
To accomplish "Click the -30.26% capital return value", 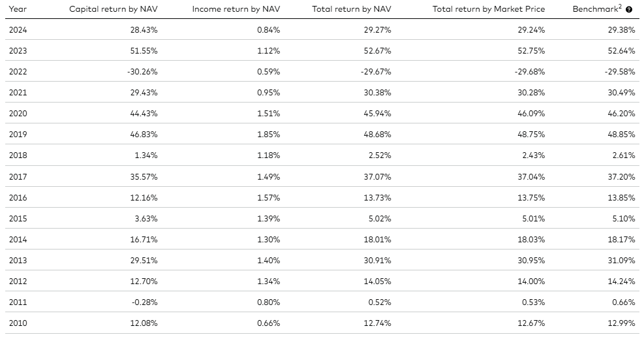I will [142, 72].
